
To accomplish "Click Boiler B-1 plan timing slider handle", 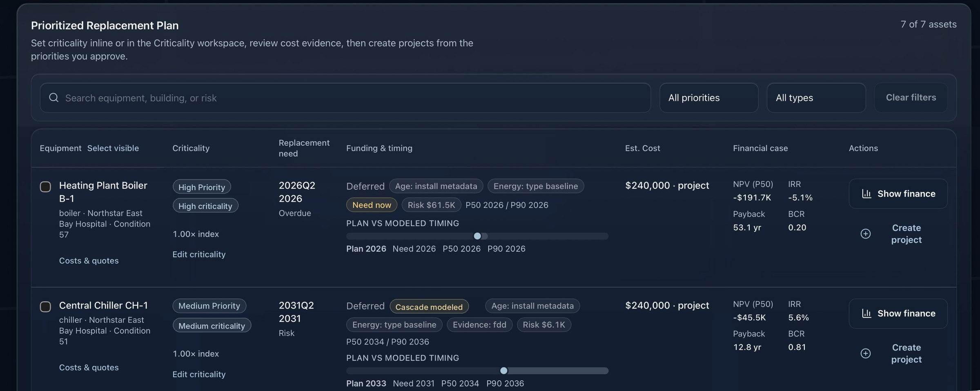I will click(477, 236).
